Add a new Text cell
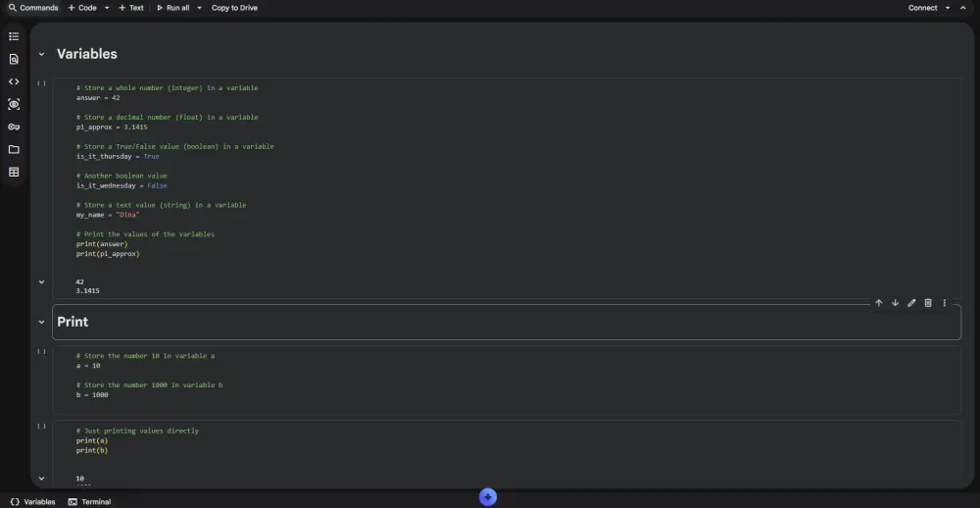The width and height of the screenshot is (980, 508). (x=131, y=8)
